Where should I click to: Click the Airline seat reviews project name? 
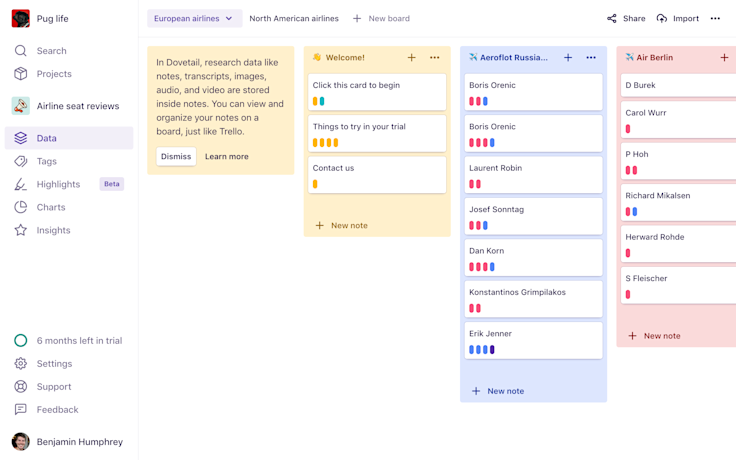click(78, 106)
